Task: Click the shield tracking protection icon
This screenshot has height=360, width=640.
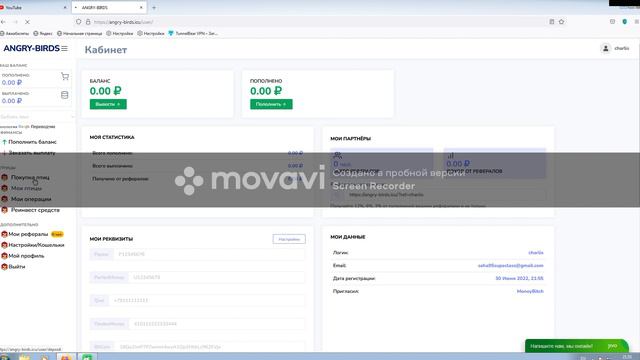Action: click(x=78, y=22)
